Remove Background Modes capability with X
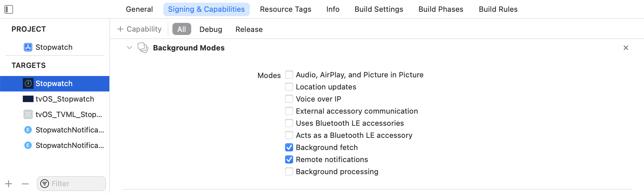 (626, 48)
